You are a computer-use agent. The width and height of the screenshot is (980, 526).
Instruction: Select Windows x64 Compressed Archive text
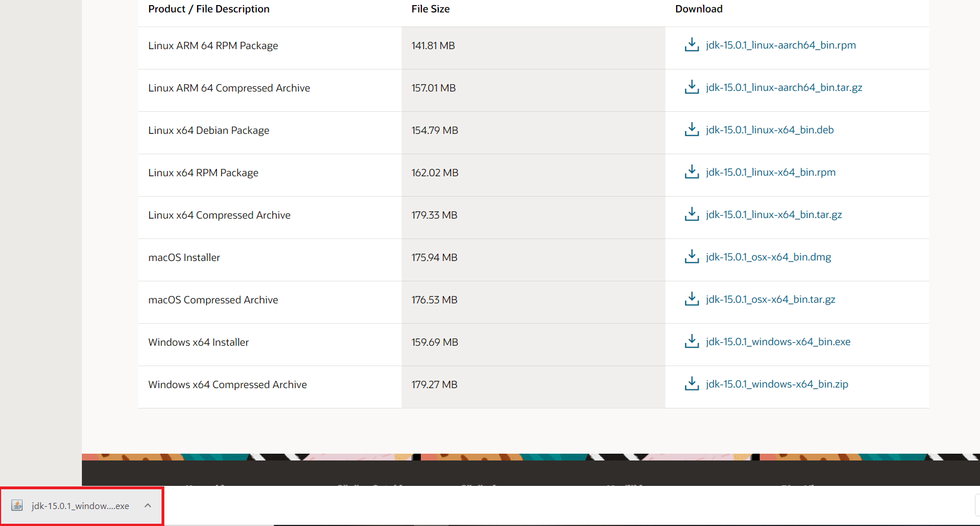227,385
